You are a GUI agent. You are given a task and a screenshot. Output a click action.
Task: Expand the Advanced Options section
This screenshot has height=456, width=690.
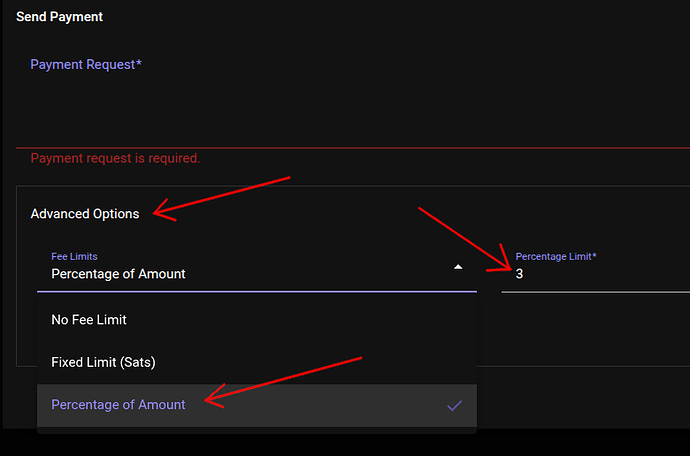[85, 214]
